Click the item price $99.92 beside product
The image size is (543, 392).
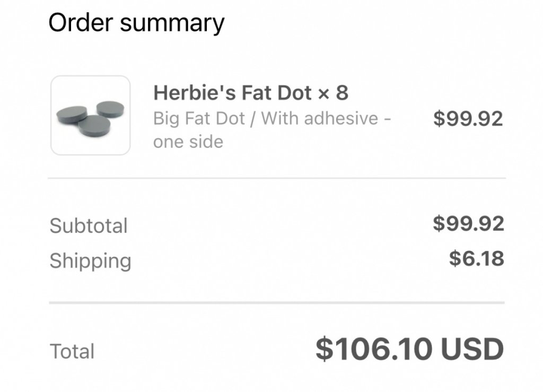[x=468, y=118]
